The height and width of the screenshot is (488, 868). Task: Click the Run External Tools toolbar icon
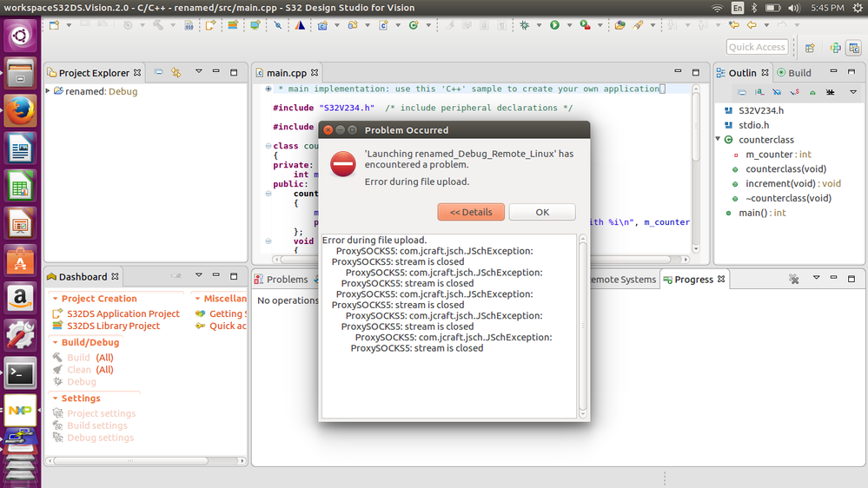tap(585, 25)
